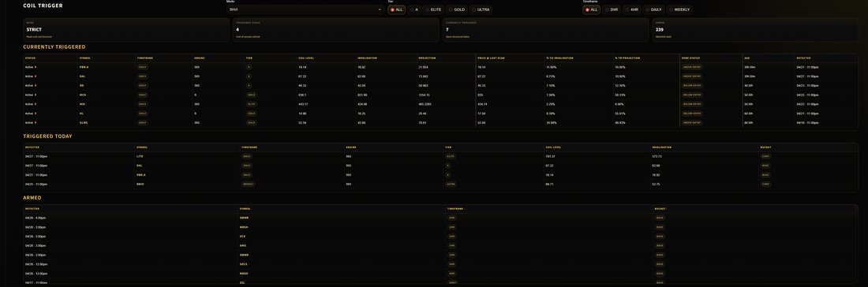This screenshot has width=868, height=287.
Task: Click ABOVE ENTRY badge in GLNG row
Action: [x=692, y=122]
